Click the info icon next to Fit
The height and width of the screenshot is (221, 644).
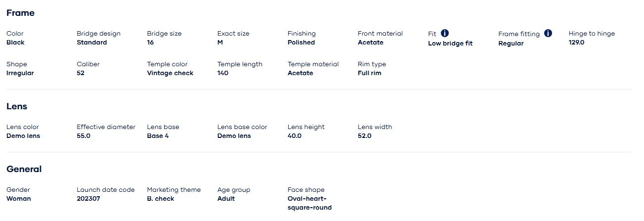click(445, 34)
